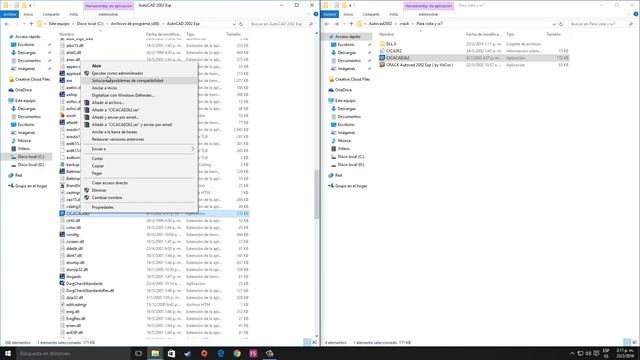Switch to details view in right window
The height and width of the screenshot is (360, 640).
[627, 342]
